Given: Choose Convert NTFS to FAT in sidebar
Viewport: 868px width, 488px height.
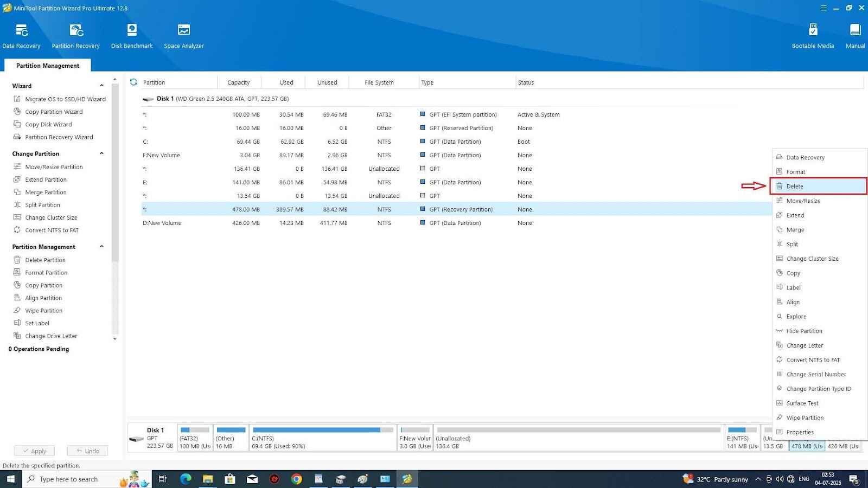Looking at the screenshot, I should click(x=46, y=230).
